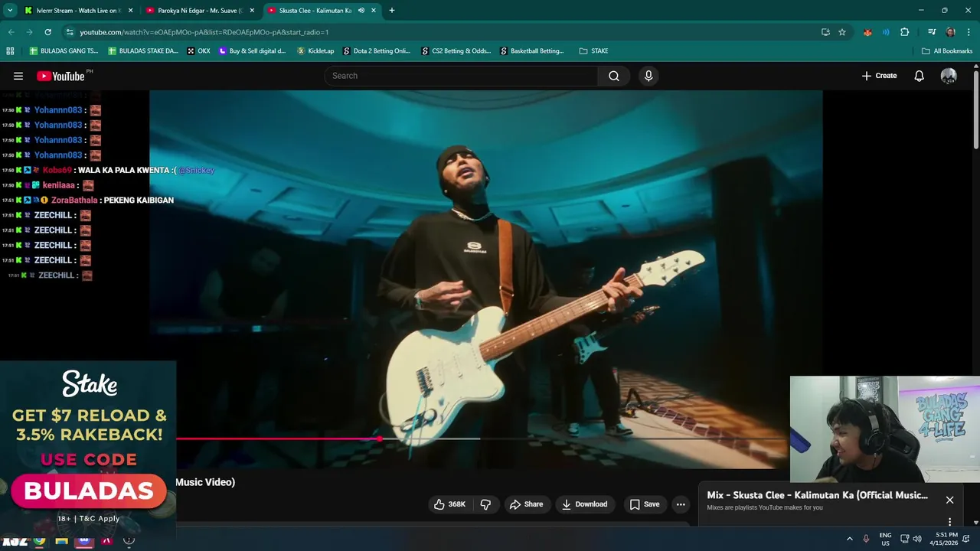Screen dimensions: 980x551
Task: Open the Mix playlist three-dot options
Action: point(949,522)
